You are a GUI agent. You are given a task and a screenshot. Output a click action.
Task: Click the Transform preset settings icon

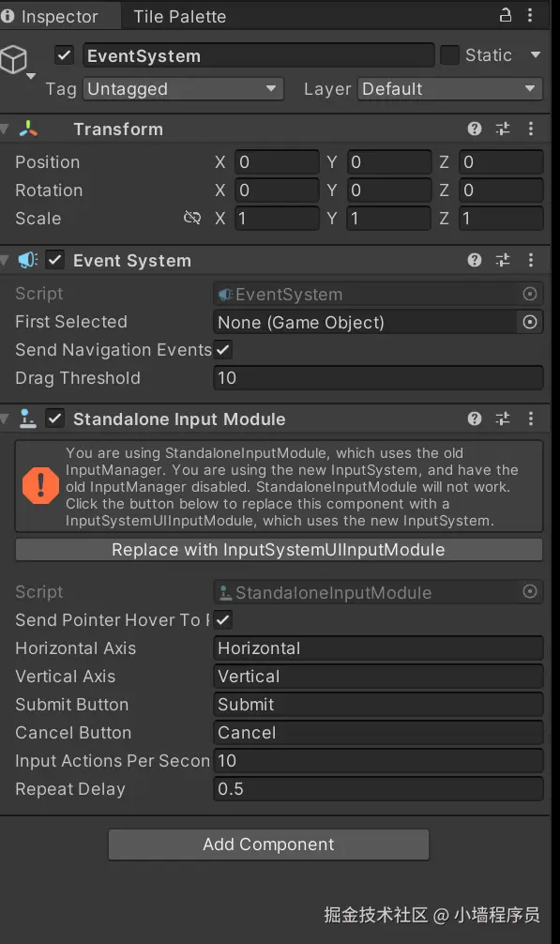(502, 129)
